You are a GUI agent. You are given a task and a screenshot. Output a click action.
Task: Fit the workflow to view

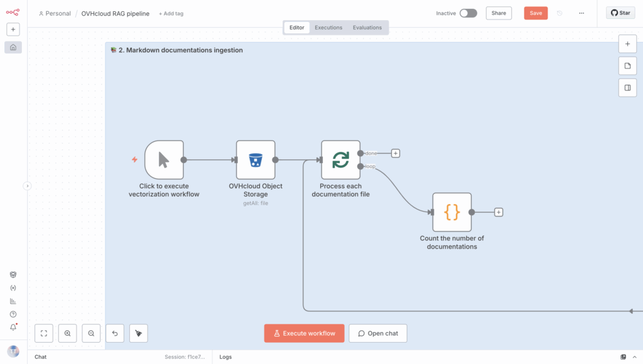click(x=44, y=333)
